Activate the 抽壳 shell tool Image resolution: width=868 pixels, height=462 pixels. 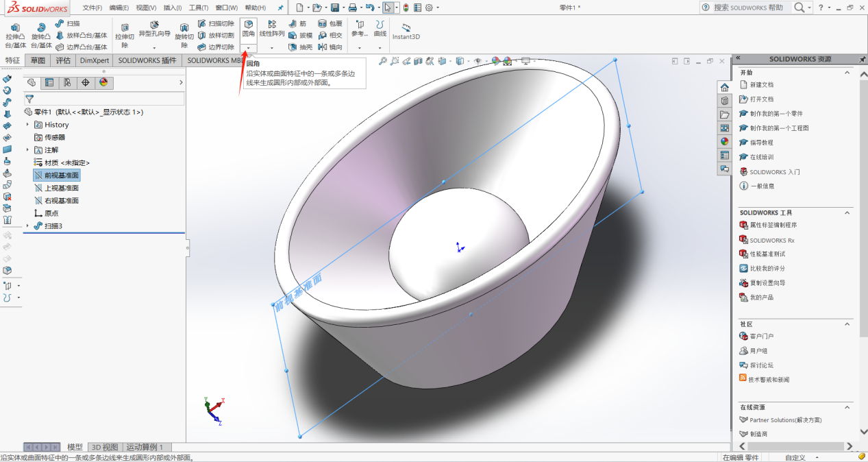[x=301, y=47]
